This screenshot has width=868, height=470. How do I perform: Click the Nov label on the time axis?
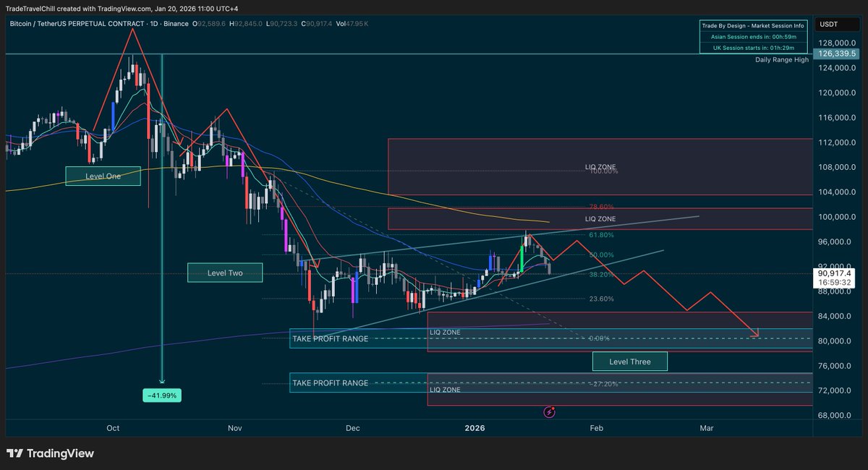coord(234,428)
